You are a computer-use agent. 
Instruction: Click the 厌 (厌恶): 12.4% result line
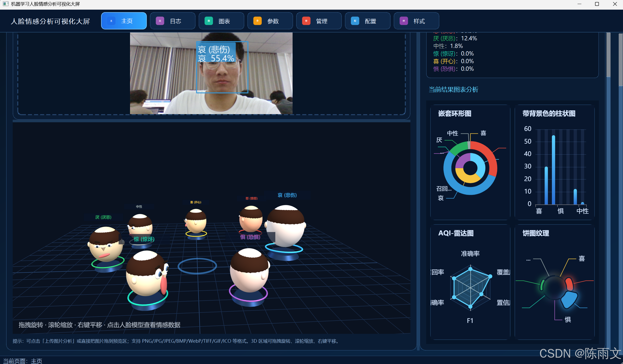click(x=455, y=39)
